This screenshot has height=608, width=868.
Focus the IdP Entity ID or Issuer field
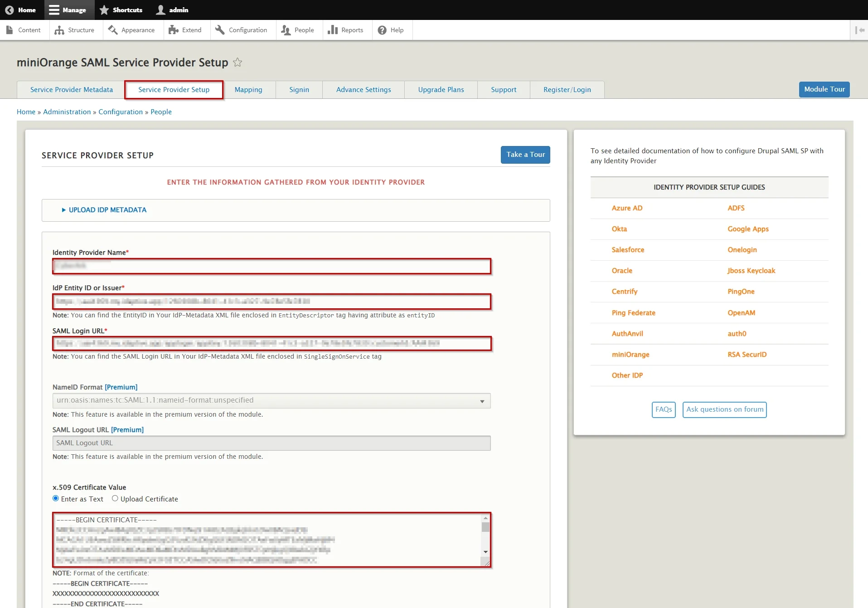[x=272, y=302]
